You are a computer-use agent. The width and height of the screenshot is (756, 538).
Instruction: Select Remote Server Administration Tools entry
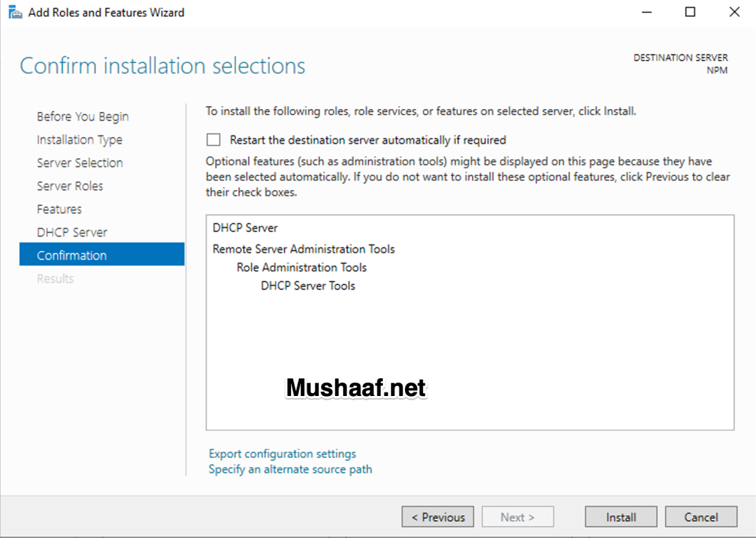[x=303, y=248]
